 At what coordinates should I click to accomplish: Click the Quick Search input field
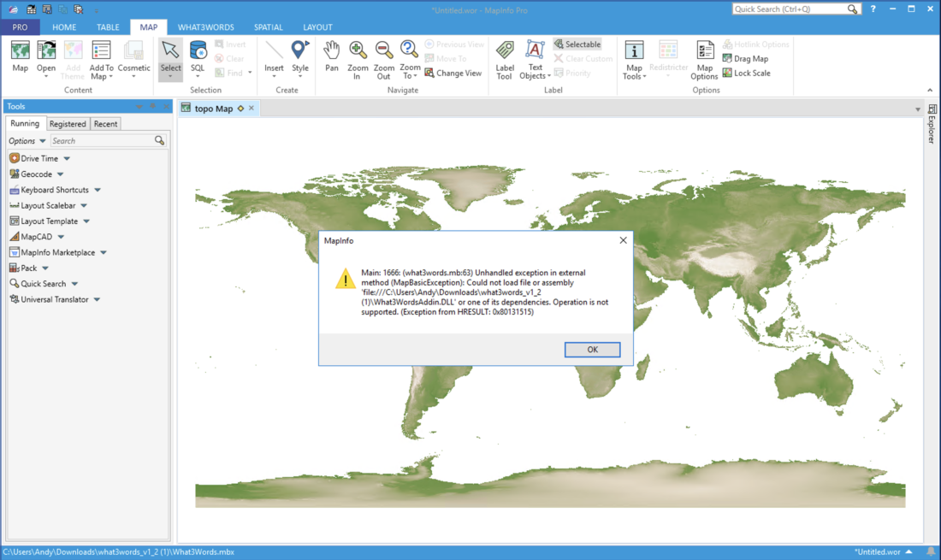[790, 9]
